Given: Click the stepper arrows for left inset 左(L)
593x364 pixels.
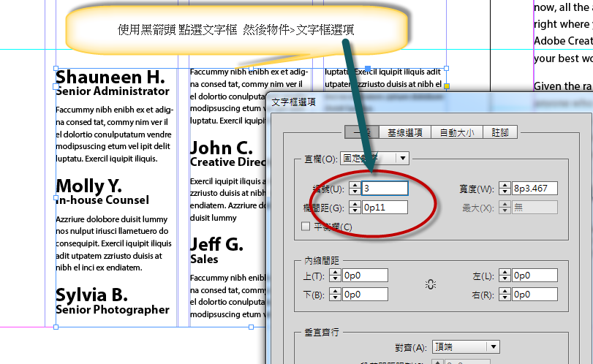Looking at the screenshot, I should tap(503, 276).
